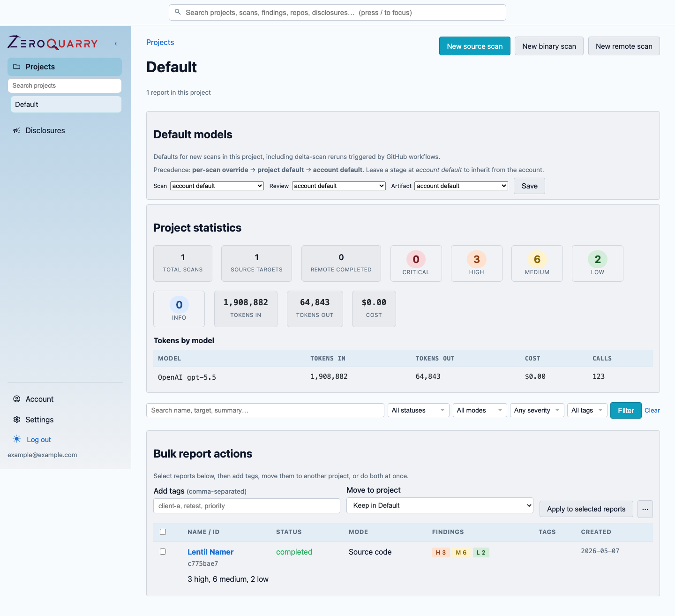Click the Tokens In stat card

pos(246,309)
